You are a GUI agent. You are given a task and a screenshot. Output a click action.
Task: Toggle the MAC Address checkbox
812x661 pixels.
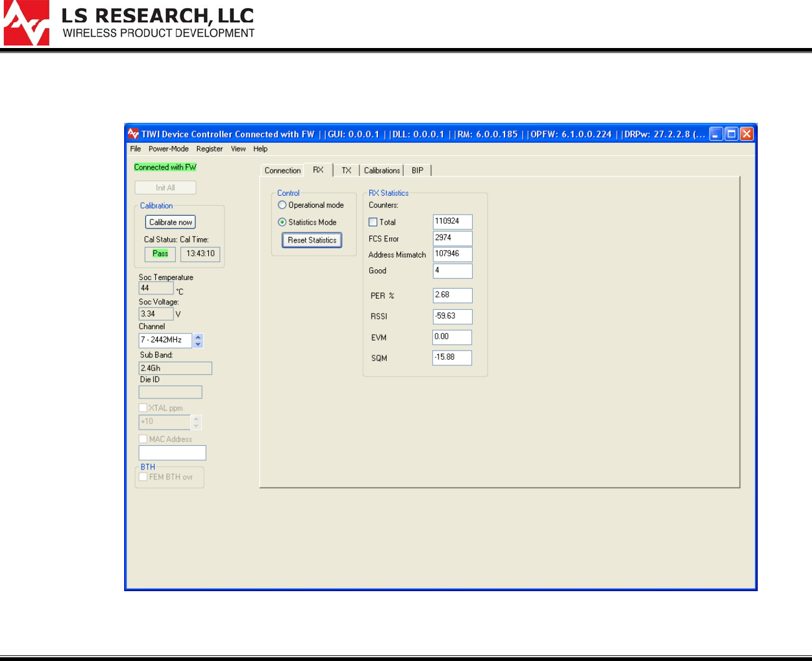143,439
